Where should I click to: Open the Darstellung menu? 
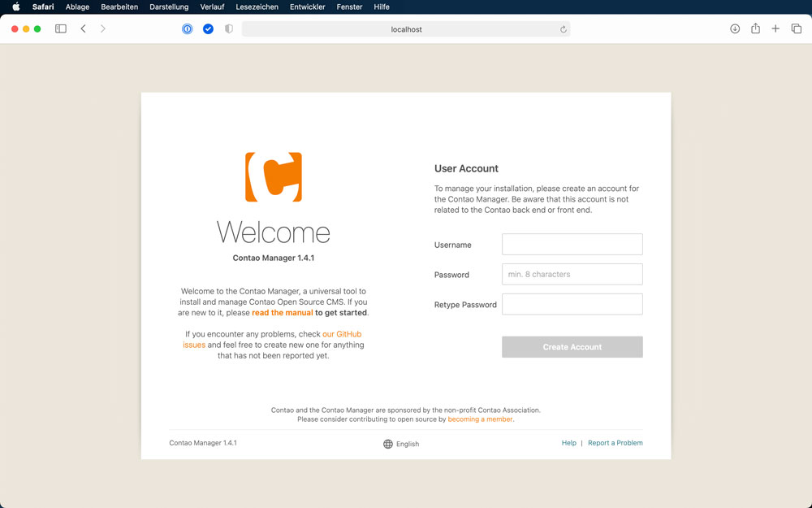(169, 7)
